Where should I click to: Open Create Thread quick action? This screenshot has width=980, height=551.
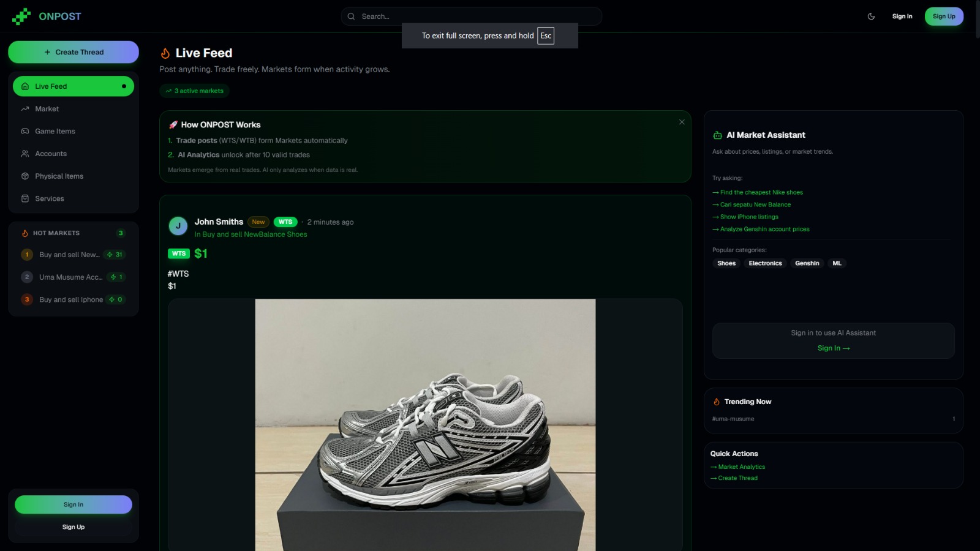click(x=734, y=478)
